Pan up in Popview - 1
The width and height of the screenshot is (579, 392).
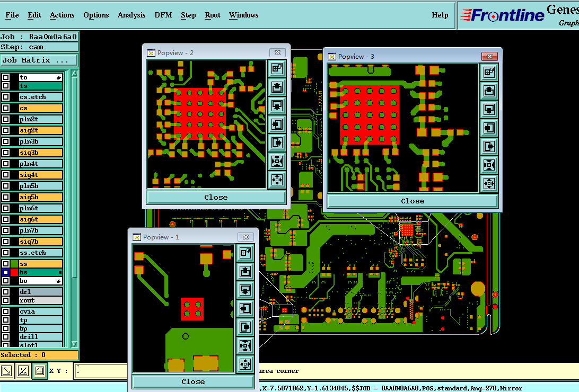pyautogui.click(x=245, y=271)
